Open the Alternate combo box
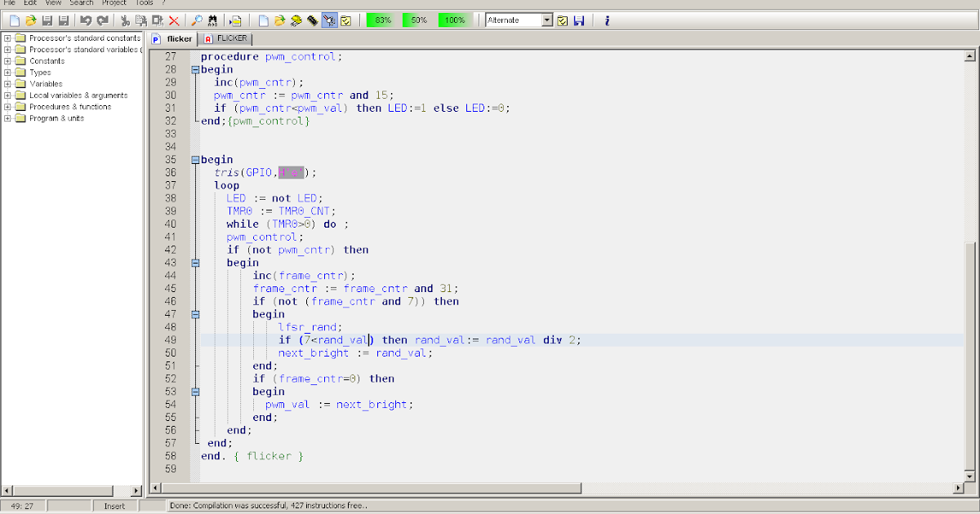 tap(548, 20)
